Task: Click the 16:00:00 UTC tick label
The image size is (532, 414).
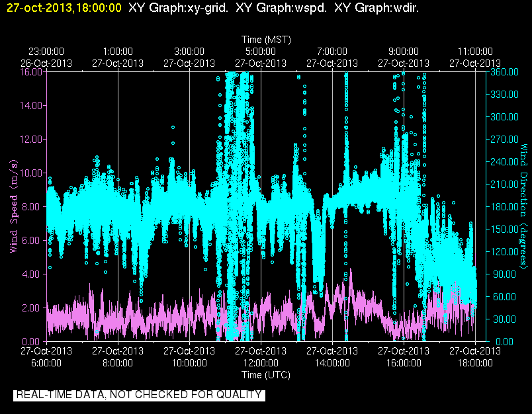Action: (x=404, y=363)
